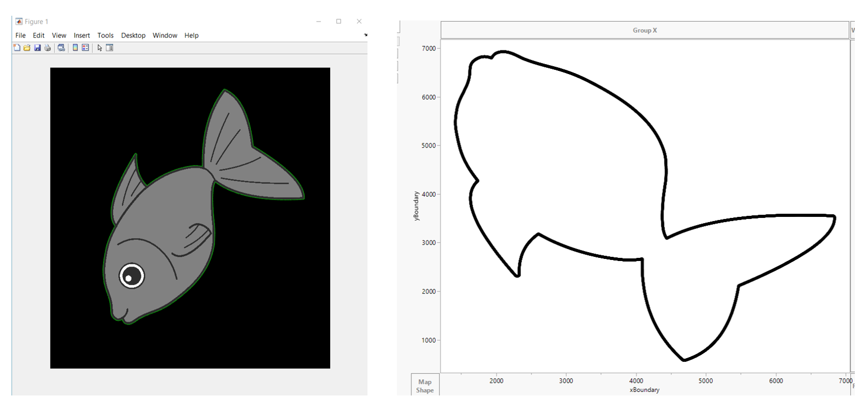Click the Insert Legend icon
Viewport: 868px width, 407px height.
pos(85,48)
